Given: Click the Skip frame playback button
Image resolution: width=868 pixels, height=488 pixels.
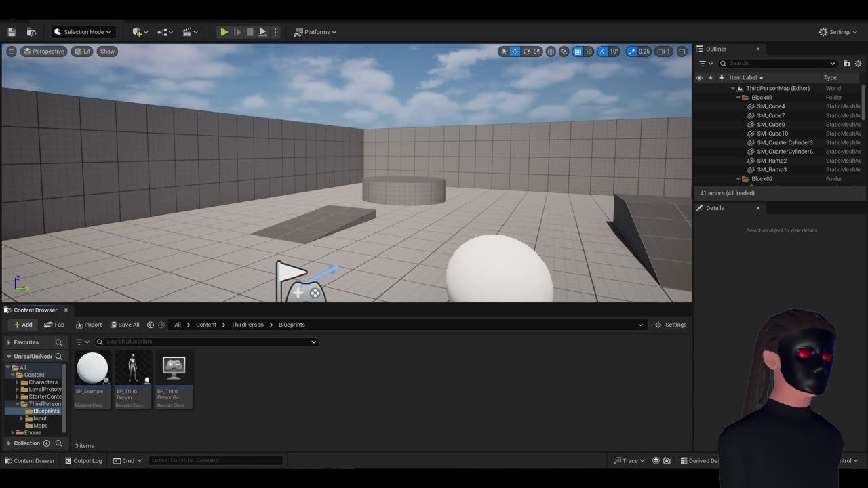Looking at the screenshot, I should (237, 32).
